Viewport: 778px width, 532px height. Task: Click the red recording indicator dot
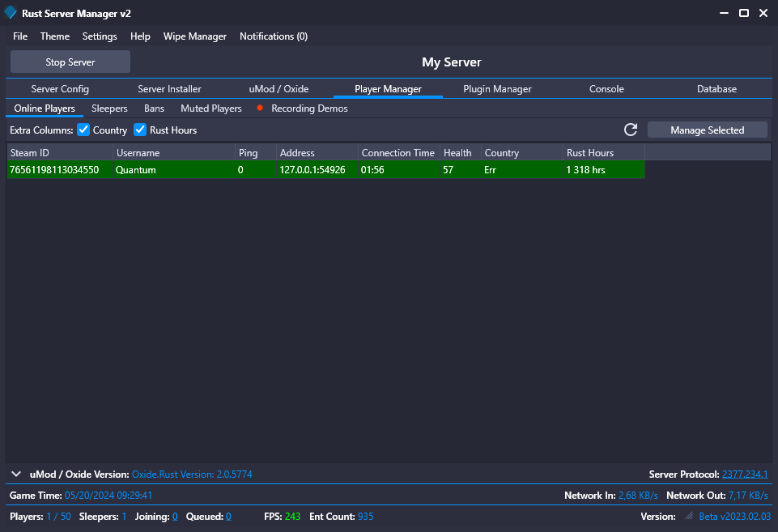[x=260, y=108]
